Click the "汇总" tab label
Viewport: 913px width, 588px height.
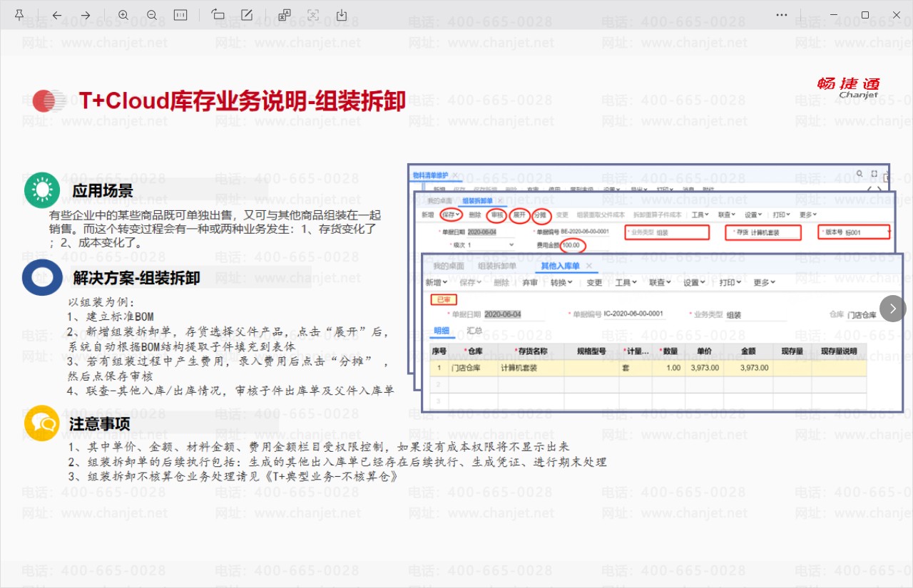(x=474, y=331)
